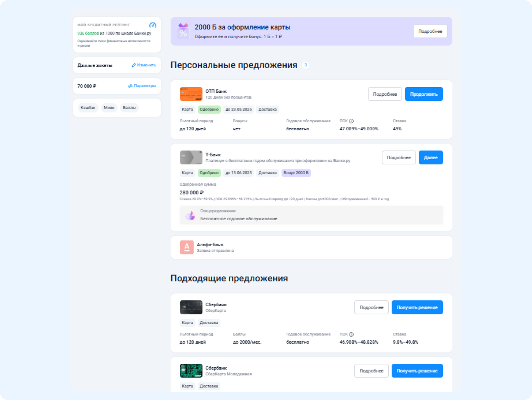The image size is (532, 400).
Task: Click Подробнее for ОТП Банк
Action: 385,94
